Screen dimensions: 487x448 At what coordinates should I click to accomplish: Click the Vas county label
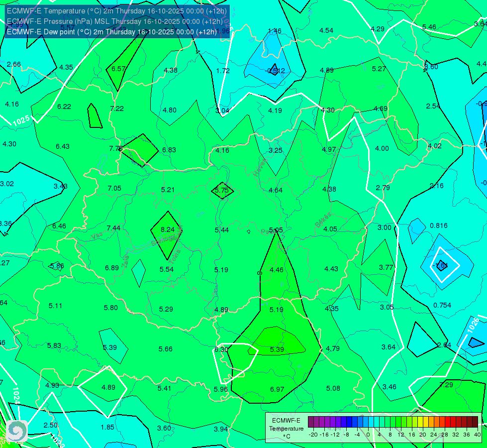click(x=97, y=236)
